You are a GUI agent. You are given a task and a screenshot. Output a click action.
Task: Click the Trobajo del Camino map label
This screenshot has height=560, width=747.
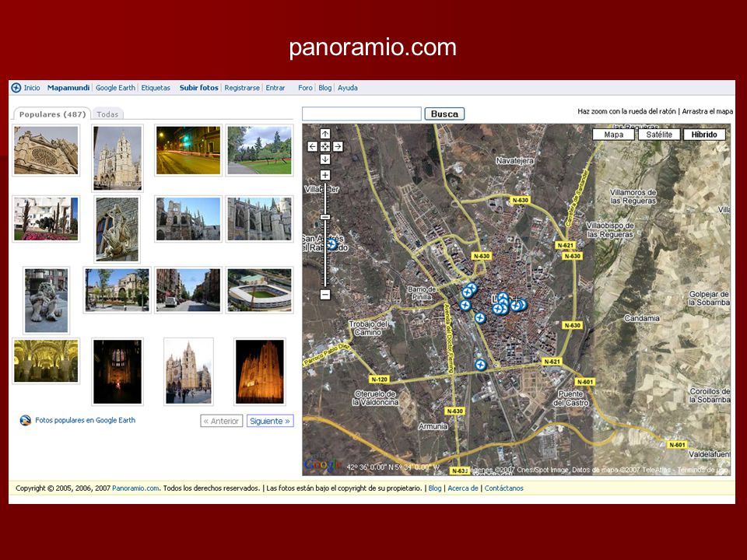point(368,328)
